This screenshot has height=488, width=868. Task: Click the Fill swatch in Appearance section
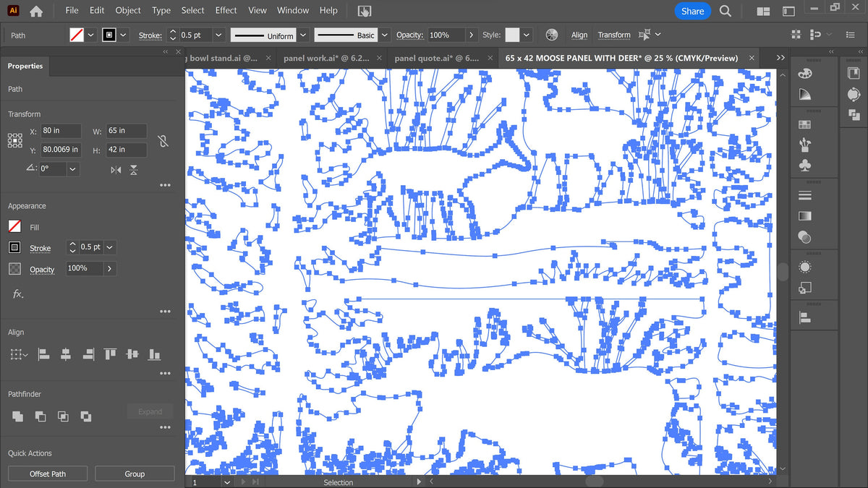[14, 227]
